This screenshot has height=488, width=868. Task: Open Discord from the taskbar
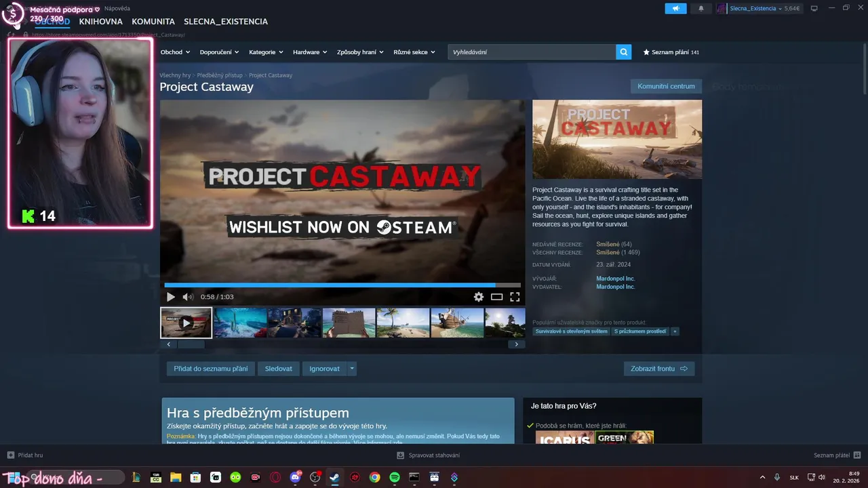295,477
